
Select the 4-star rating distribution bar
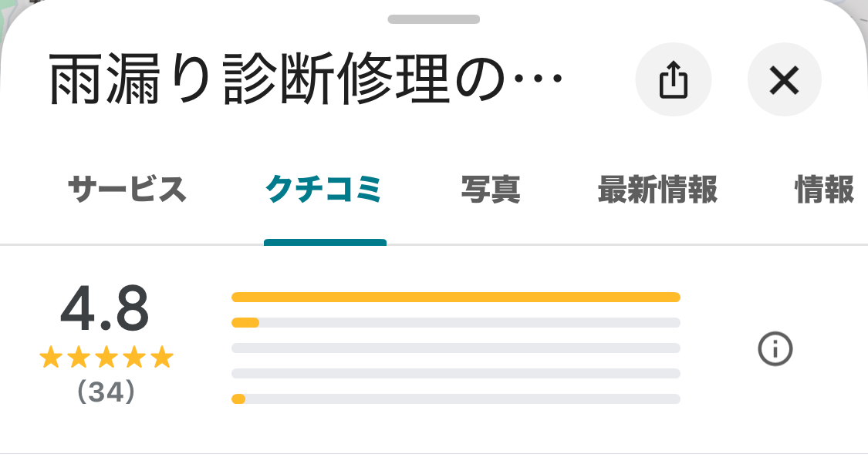point(455,322)
